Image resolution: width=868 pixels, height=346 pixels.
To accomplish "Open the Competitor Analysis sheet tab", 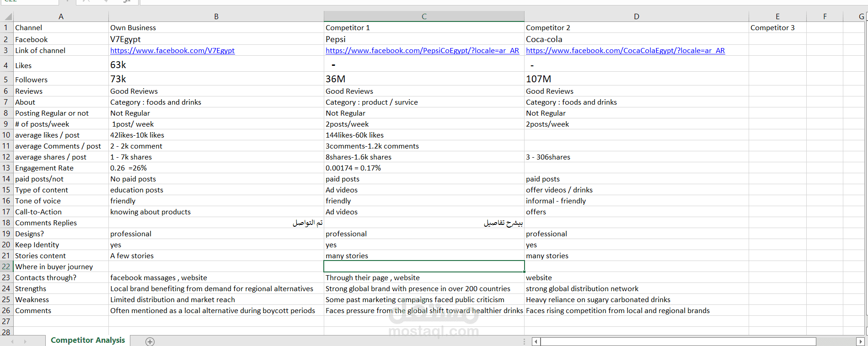I will (x=88, y=340).
